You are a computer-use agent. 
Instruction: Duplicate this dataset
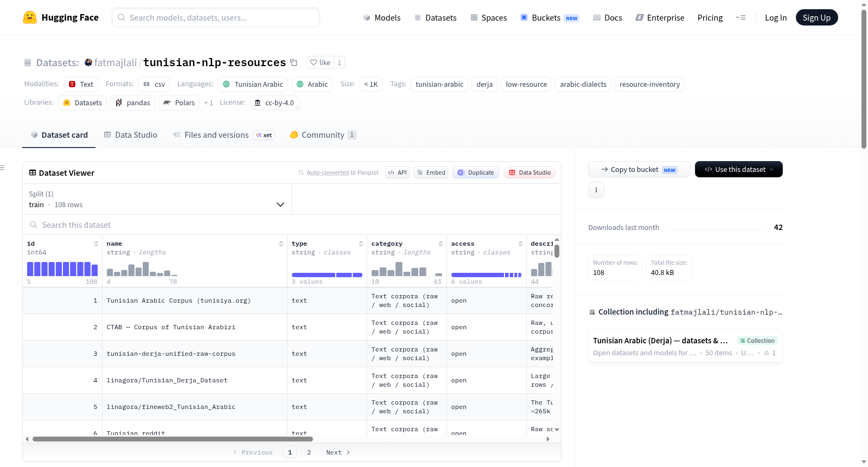click(x=476, y=172)
